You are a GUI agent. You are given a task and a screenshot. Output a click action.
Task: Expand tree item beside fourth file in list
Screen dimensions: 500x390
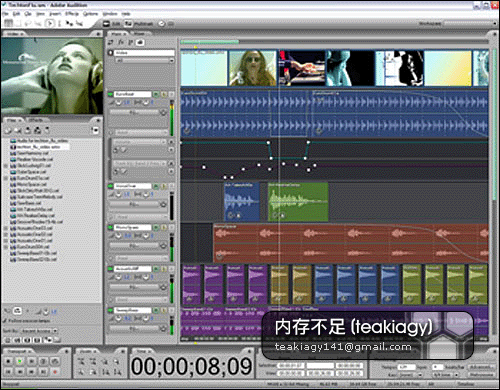[x=6, y=166]
